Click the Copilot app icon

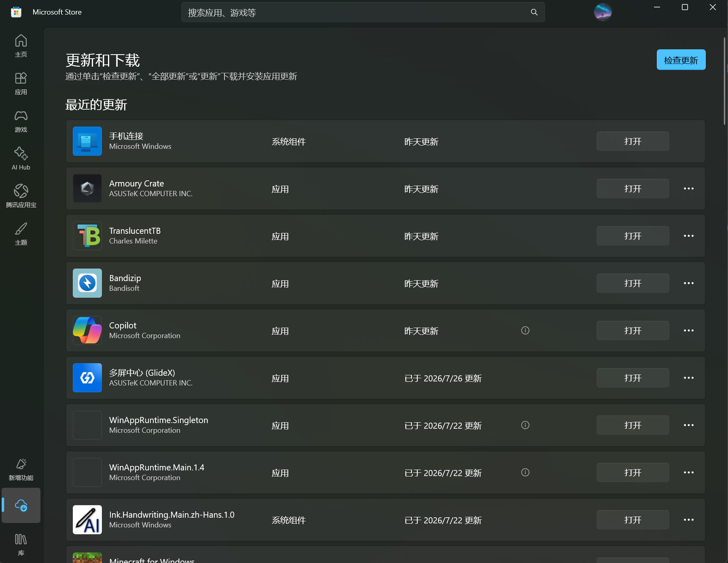[87, 330]
